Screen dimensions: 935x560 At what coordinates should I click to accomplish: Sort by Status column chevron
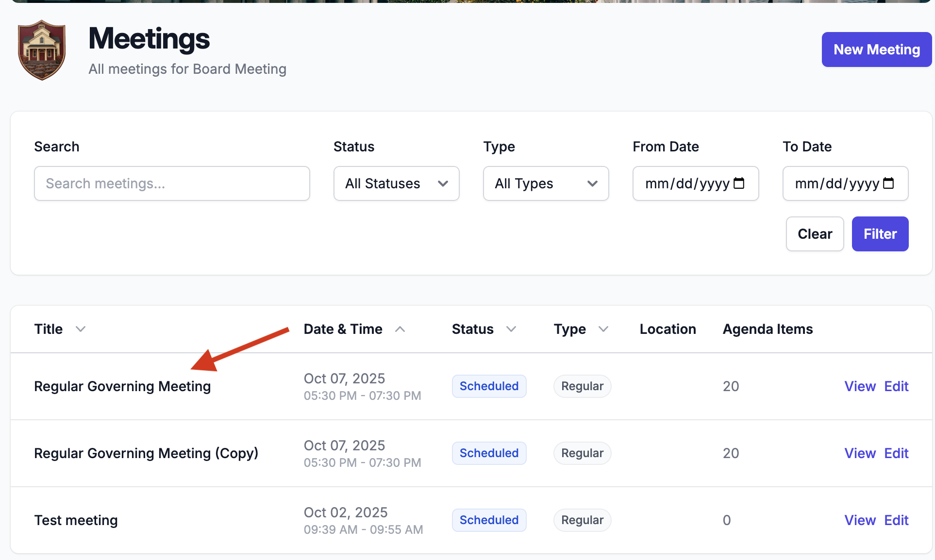click(511, 329)
